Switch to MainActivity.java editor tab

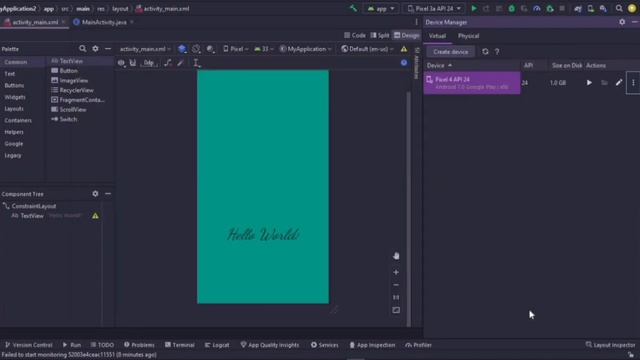(104, 22)
